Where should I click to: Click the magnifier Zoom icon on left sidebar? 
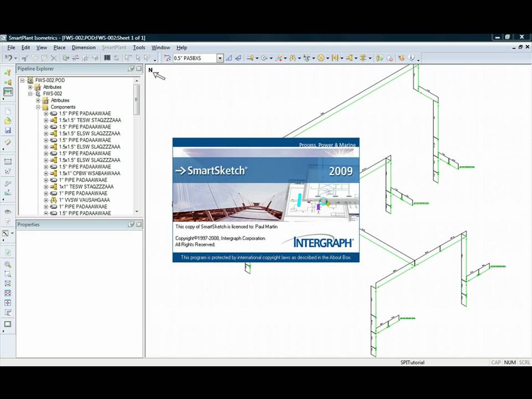8,265
